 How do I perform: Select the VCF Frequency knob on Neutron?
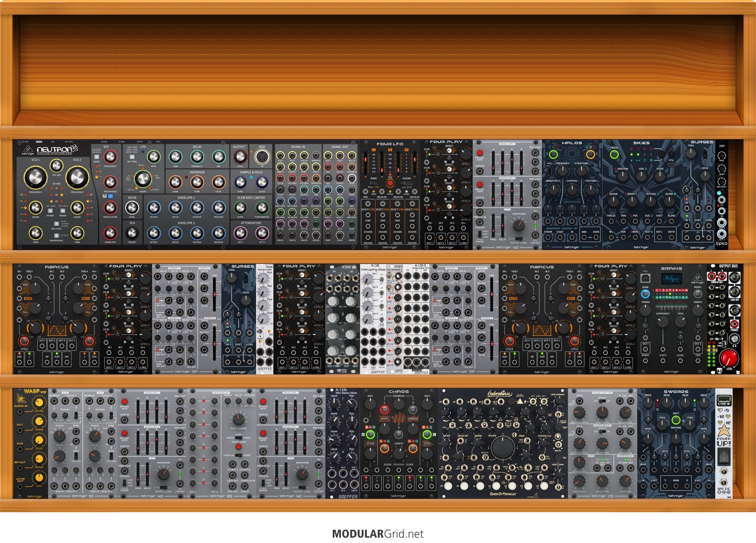point(110,156)
